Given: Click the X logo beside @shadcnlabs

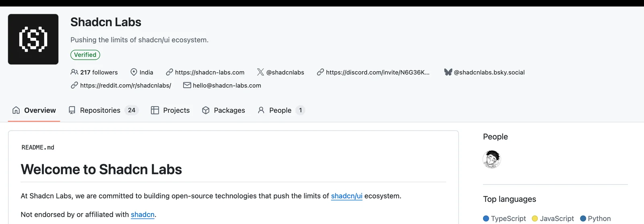Looking at the screenshot, I should (260, 72).
